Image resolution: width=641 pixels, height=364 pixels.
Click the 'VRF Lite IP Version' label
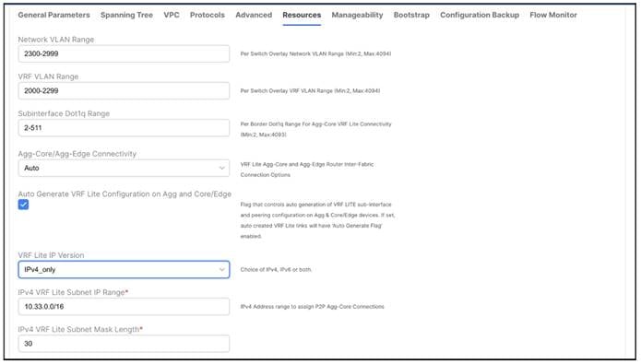point(51,255)
